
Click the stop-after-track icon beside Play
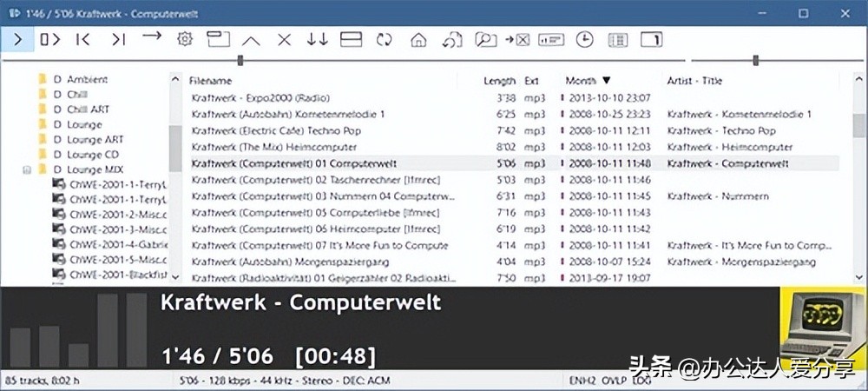click(49, 40)
